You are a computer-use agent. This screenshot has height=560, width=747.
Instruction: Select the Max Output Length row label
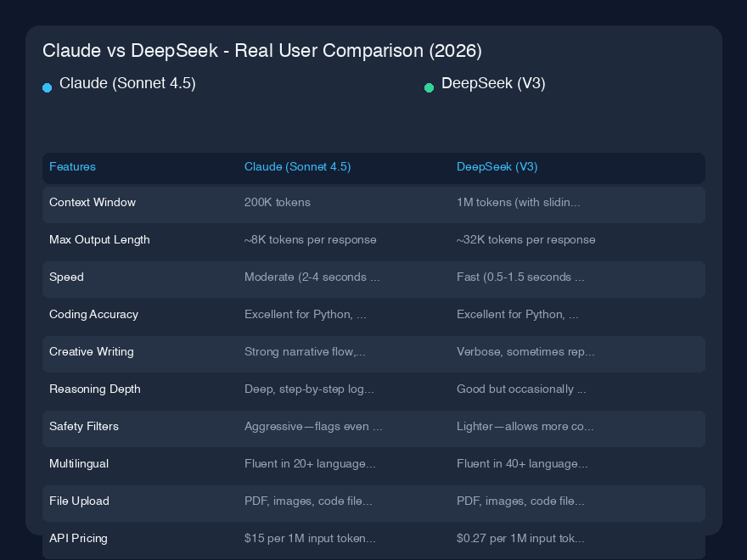click(99, 239)
